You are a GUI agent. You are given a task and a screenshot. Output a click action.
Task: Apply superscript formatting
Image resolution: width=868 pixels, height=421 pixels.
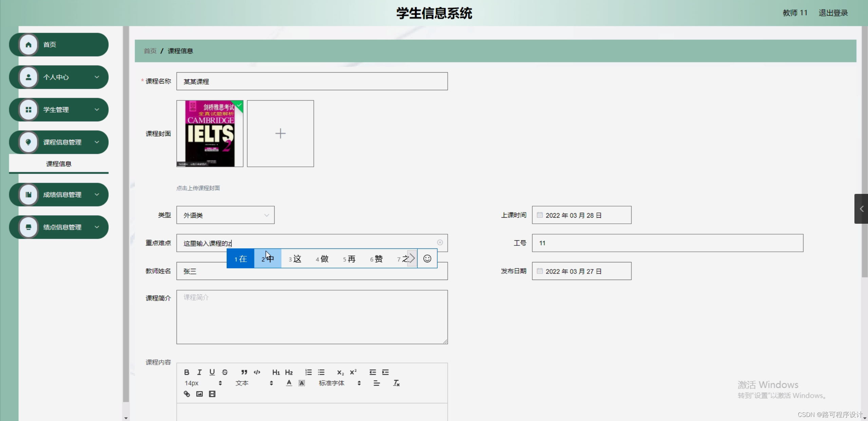353,372
